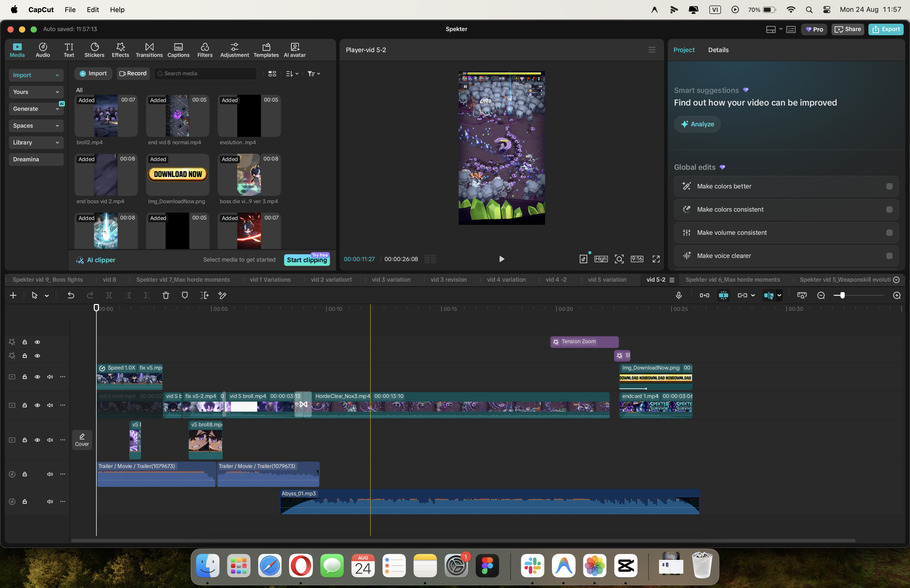Open the vid 8 timeline tab
Viewport: 910px width, 588px height.
pyautogui.click(x=109, y=280)
